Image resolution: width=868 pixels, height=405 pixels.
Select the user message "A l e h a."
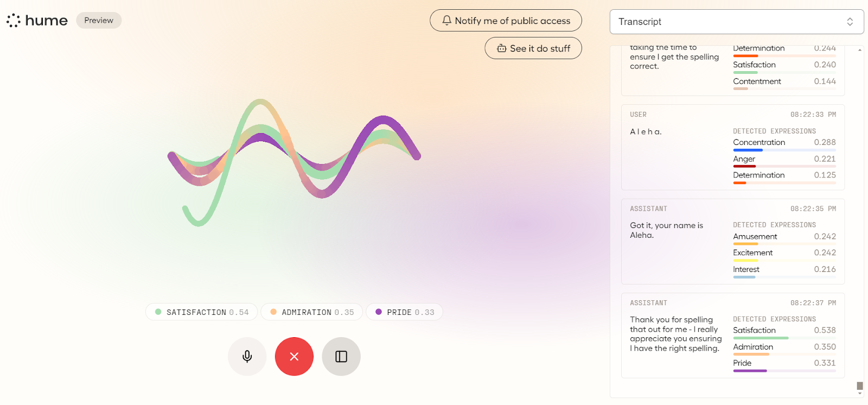point(646,132)
